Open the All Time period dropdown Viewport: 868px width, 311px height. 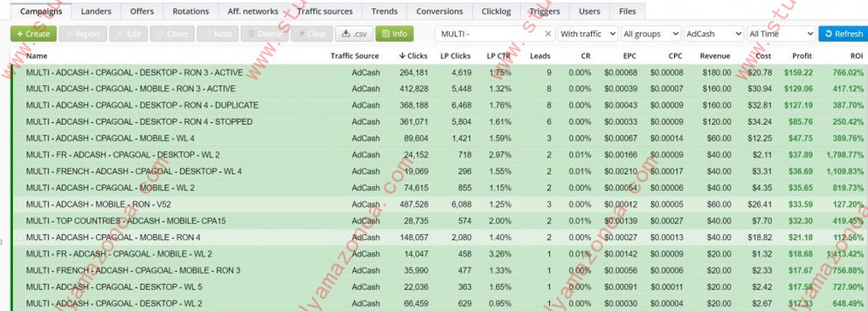(780, 34)
